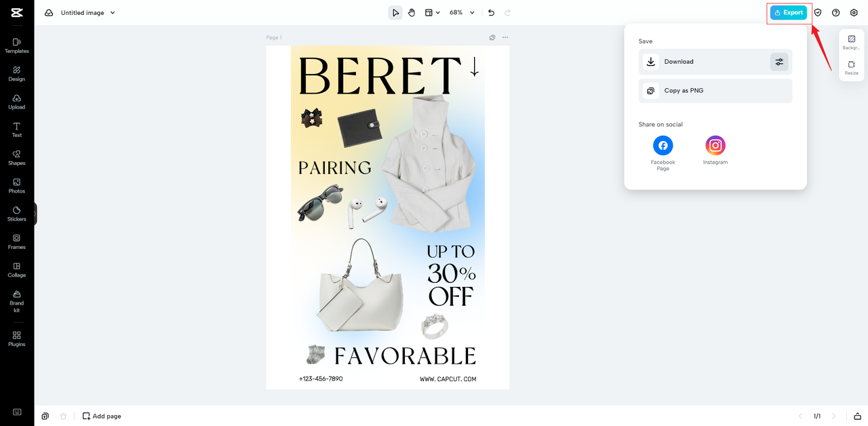Image resolution: width=868 pixels, height=426 pixels.
Task: Select the FAVORABLE text on canvas
Action: pos(405,356)
